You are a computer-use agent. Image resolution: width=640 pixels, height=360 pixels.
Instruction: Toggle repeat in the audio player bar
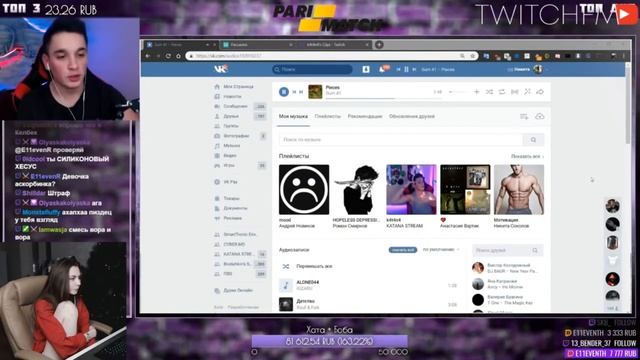pyautogui.click(x=502, y=92)
